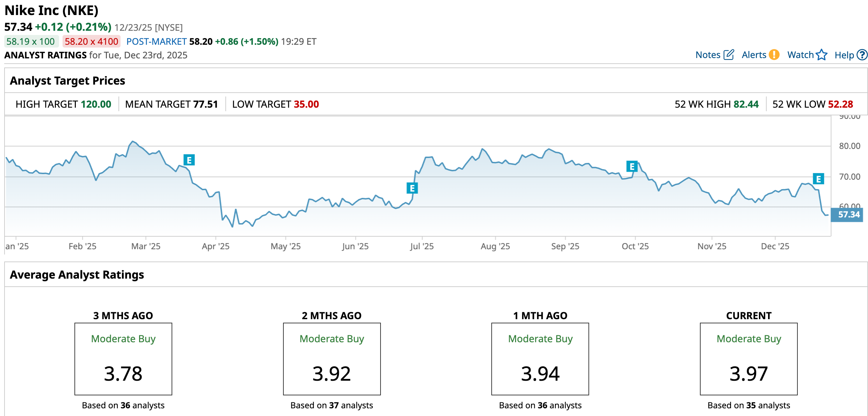Click the red ask quote 58.20 x 4100
The width and height of the screenshot is (868, 416).
pyautogui.click(x=92, y=42)
